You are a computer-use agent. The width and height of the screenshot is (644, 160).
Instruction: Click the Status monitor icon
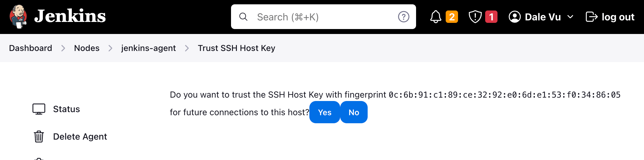point(39,109)
